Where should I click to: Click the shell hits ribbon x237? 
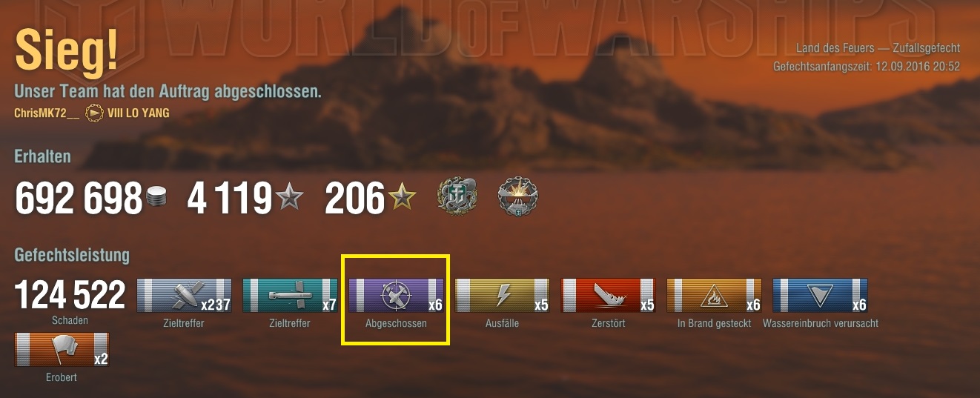(x=184, y=296)
